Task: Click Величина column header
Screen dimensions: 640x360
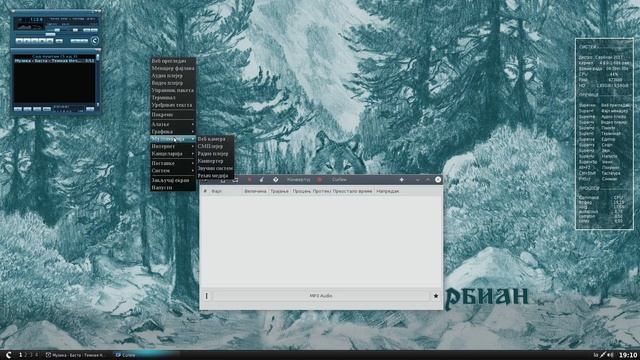Action: [256, 191]
